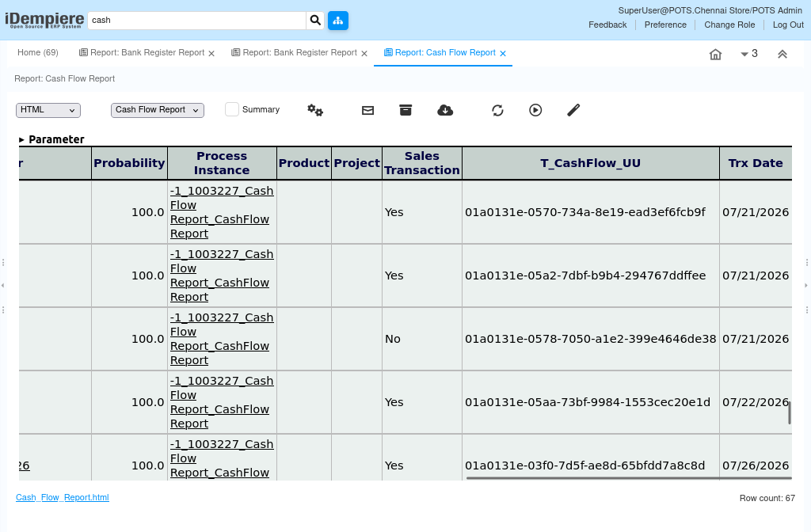Refresh the report with circular arrows
This screenshot has width=811, height=532.
[497, 110]
